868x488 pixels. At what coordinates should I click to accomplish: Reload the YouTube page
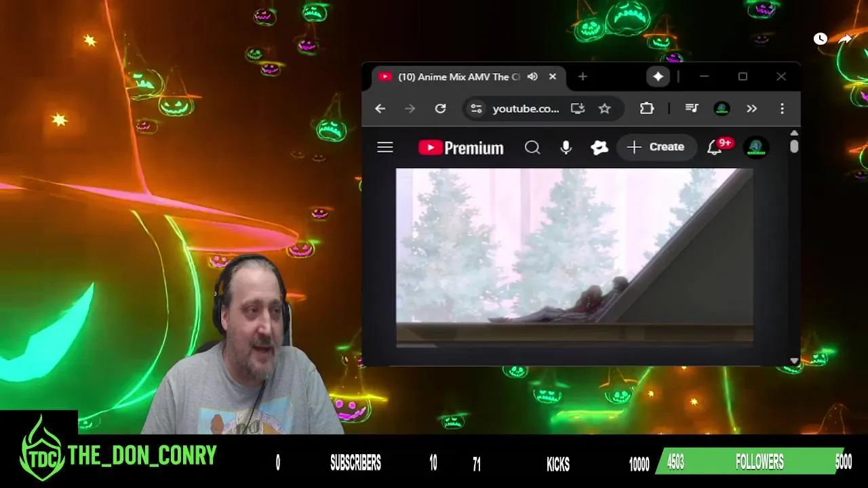click(x=440, y=108)
